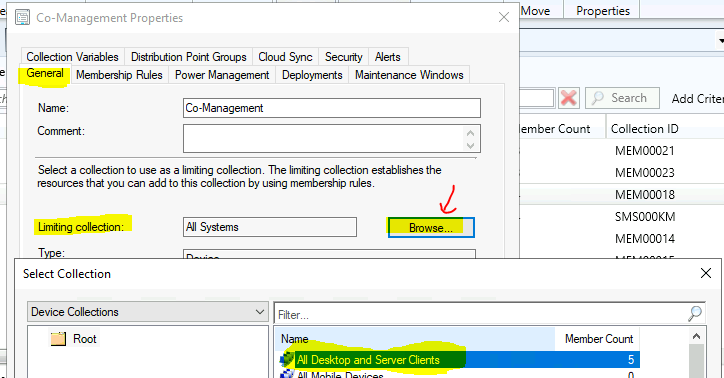Click into the Filter search box
The width and height of the screenshot is (724, 378).
[x=480, y=315]
